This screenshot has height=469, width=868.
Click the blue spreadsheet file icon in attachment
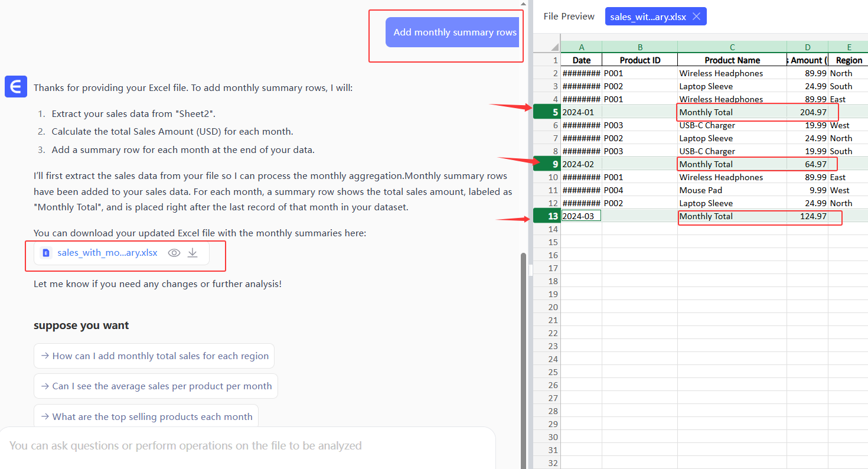coord(45,253)
